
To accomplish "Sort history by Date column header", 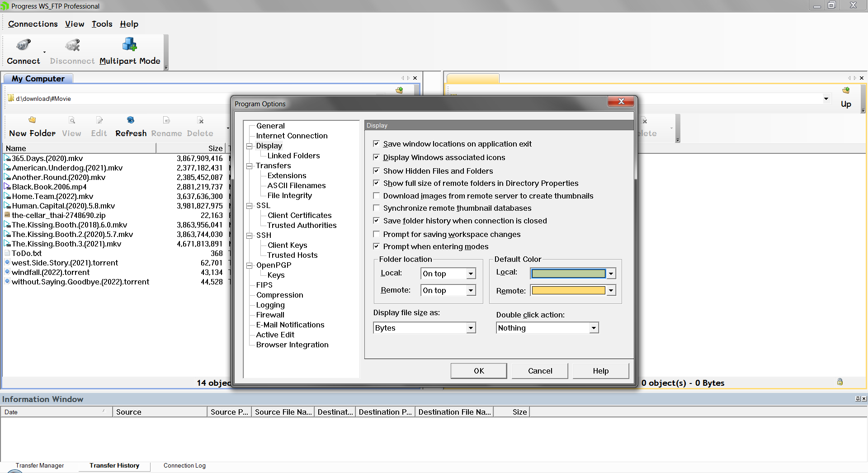I will 57,412.
